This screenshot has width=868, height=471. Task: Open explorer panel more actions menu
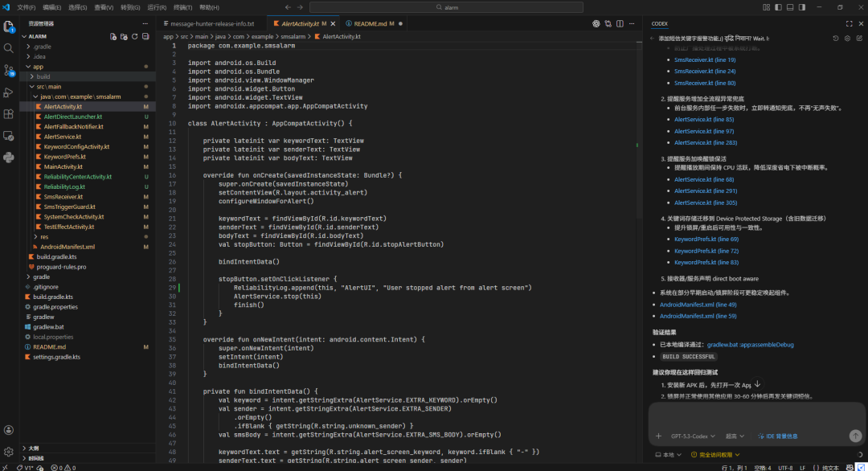tap(145, 24)
